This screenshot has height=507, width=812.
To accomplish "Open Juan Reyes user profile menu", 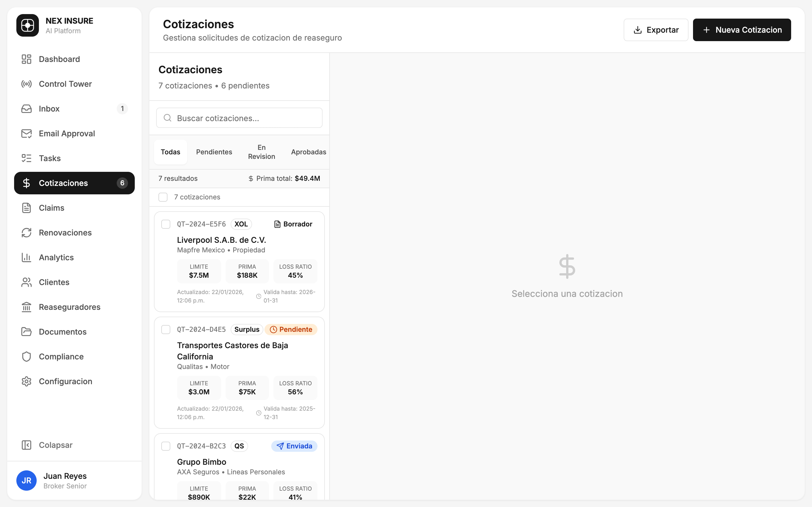I will 65,481.
